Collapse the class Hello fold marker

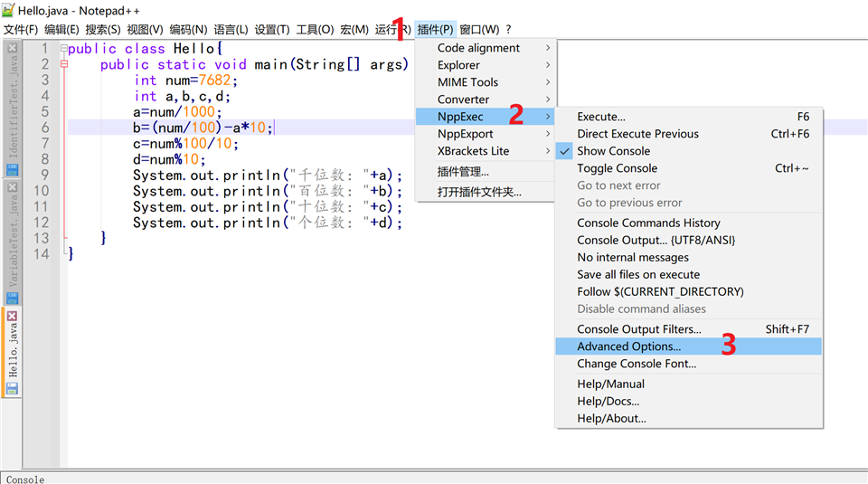coord(64,48)
